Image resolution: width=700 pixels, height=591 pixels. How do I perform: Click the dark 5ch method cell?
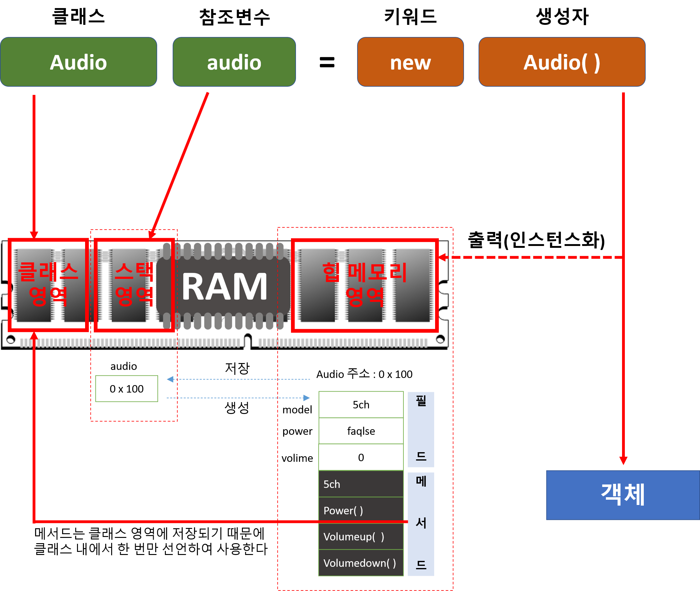[x=361, y=484]
